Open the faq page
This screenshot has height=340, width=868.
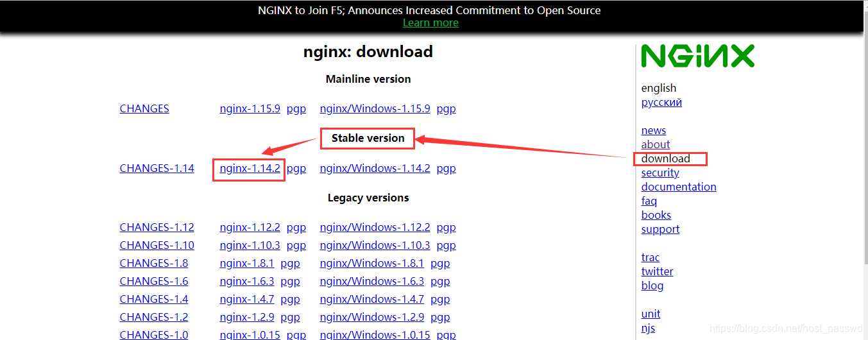[x=649, y=201]
